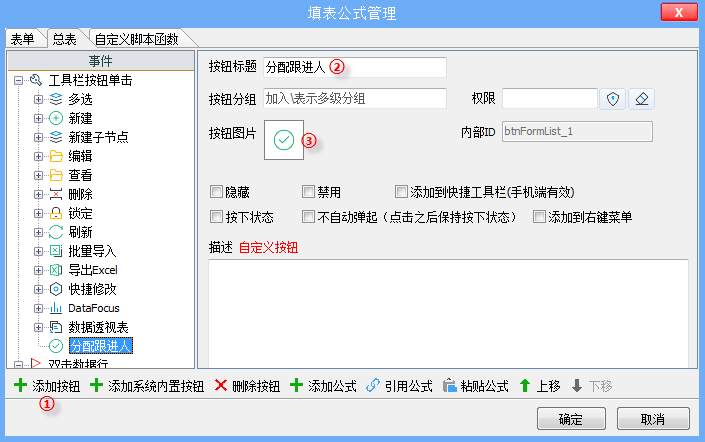Click inside the 描述 text area

point(448,313)
